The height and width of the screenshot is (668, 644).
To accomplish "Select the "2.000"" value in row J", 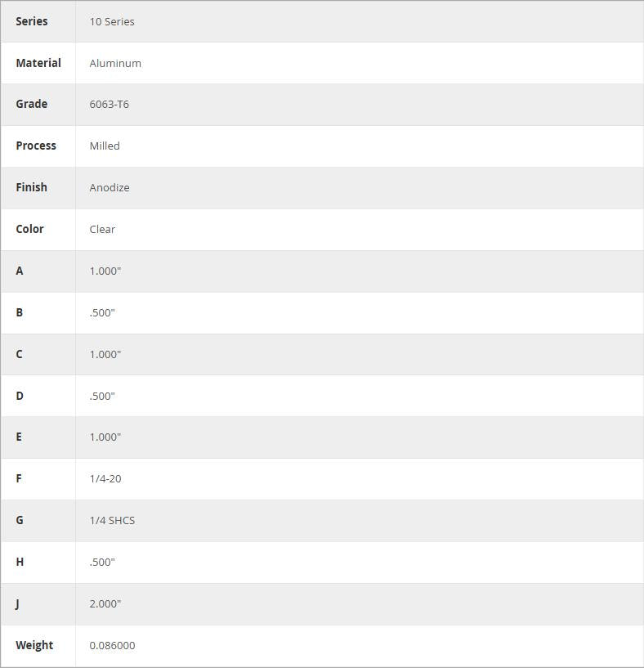I will [105, 604].
